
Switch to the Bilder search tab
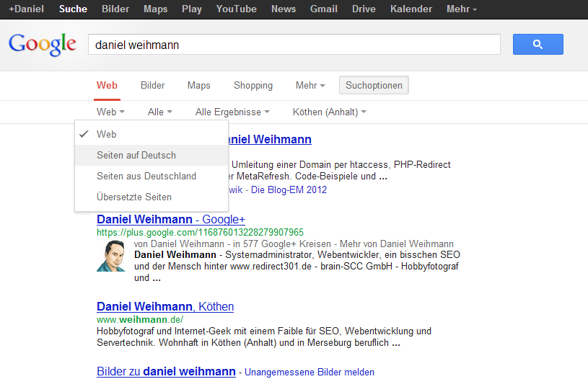tap(153, 86)
